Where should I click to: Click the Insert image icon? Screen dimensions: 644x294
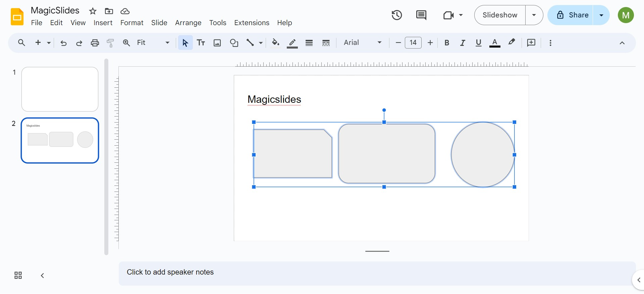217,43
